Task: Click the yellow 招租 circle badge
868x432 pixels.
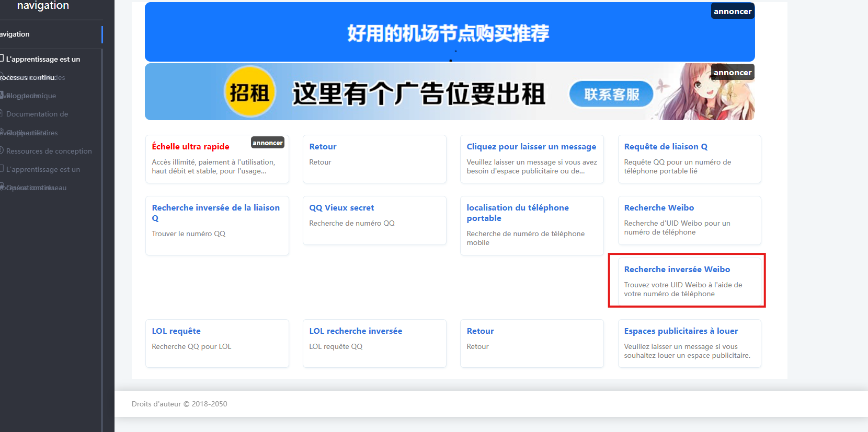Action: pos(249,92)
